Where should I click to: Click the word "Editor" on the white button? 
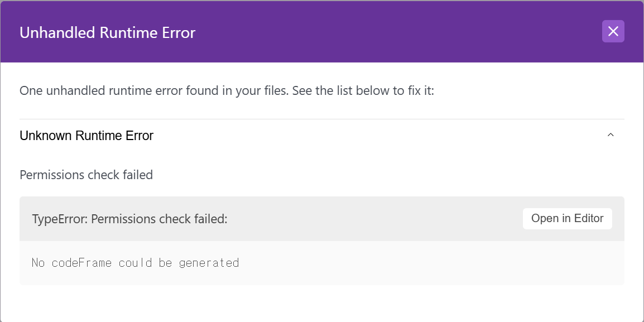tap(588, 219)
